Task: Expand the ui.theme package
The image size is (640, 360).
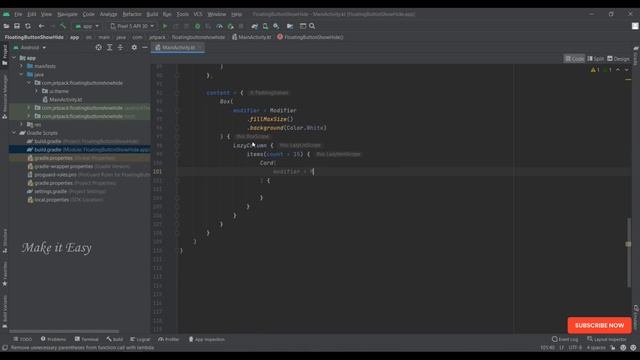Action: 36,91
